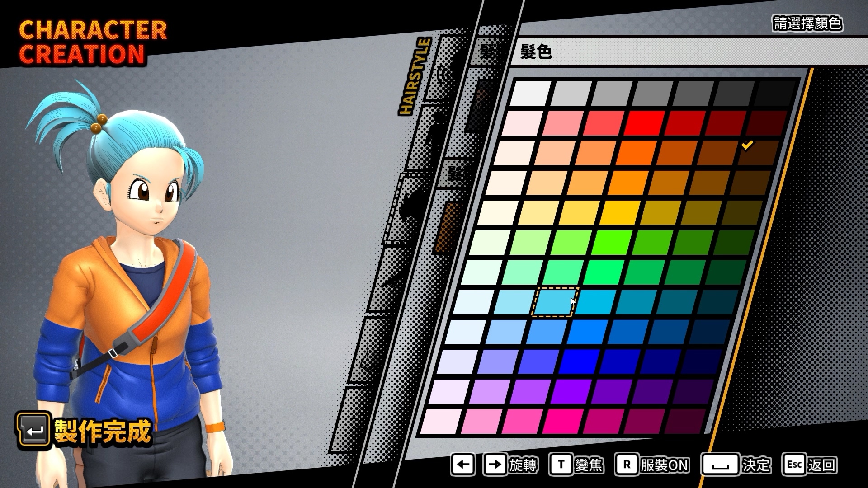Pick the palest pink swatch starting the red row

click(x=522, y=123)
